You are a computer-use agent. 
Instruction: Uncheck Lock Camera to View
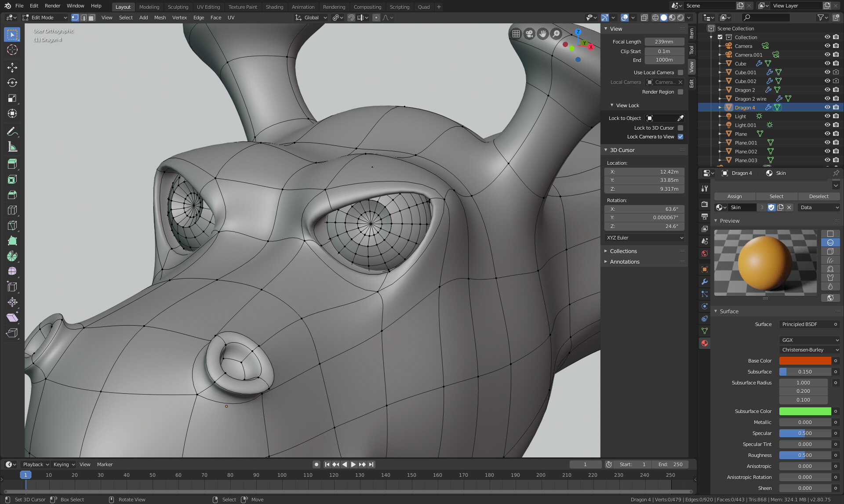coord(680,137)
